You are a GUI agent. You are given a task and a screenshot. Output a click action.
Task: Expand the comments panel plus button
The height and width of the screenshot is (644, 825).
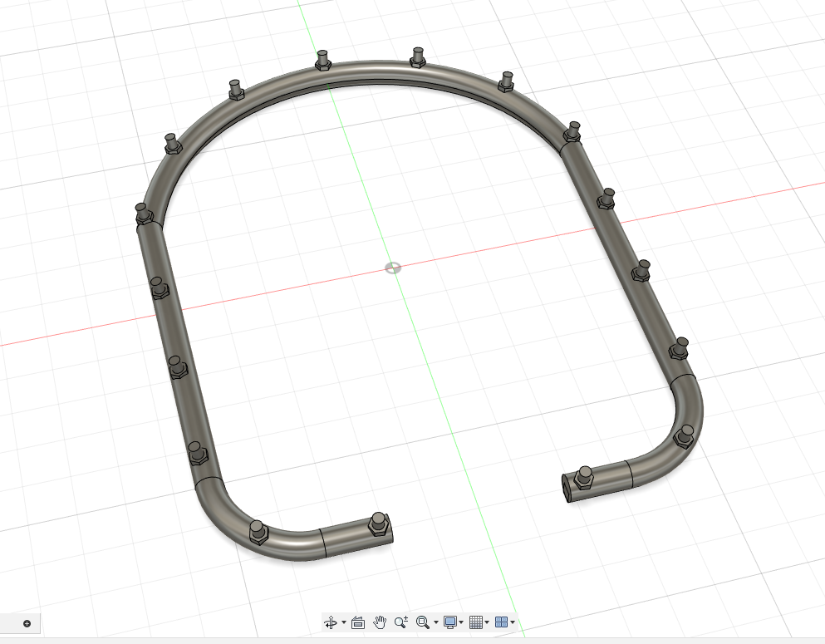coord(27,623)
